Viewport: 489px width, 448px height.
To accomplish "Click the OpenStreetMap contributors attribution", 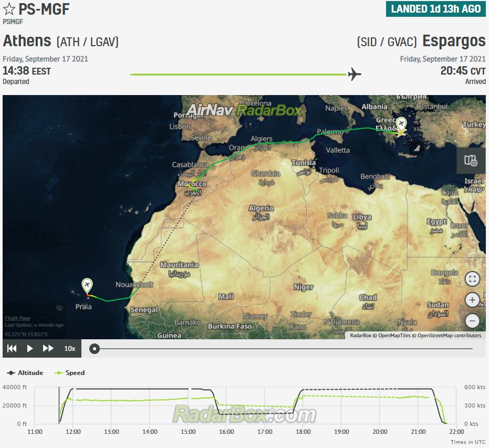I will [x=449, y=336].
